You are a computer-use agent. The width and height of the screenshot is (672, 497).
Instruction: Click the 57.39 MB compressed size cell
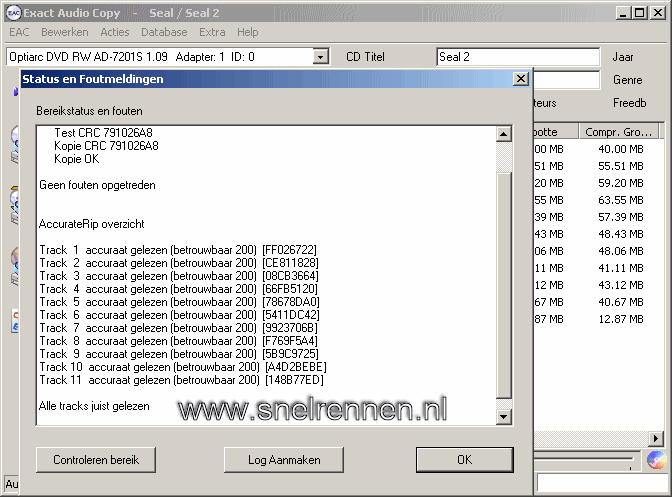click(x=621, y=217)
